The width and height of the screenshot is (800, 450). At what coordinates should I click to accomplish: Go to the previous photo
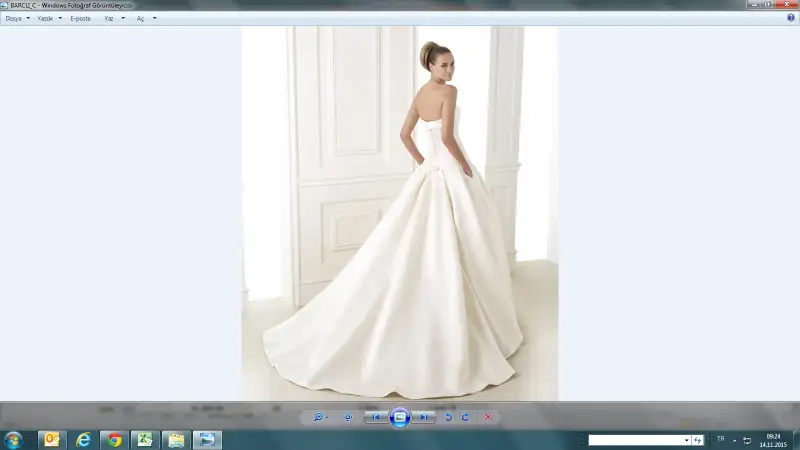pyautogui.click(x=376, y=417)
